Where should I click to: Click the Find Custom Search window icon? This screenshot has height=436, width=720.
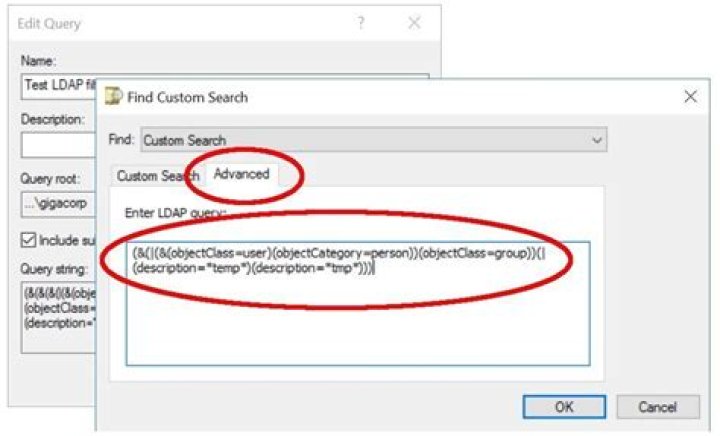pos(114,97)
